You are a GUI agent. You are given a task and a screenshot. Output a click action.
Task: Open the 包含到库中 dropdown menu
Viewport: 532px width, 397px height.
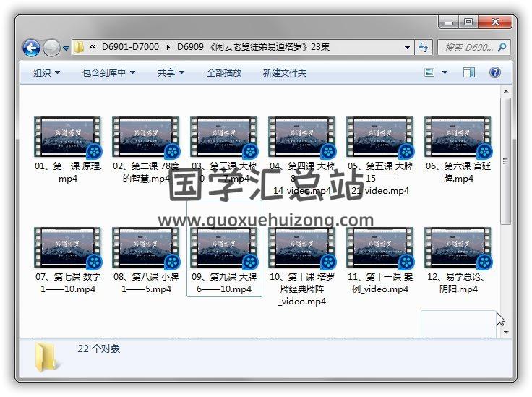(108, 73)
